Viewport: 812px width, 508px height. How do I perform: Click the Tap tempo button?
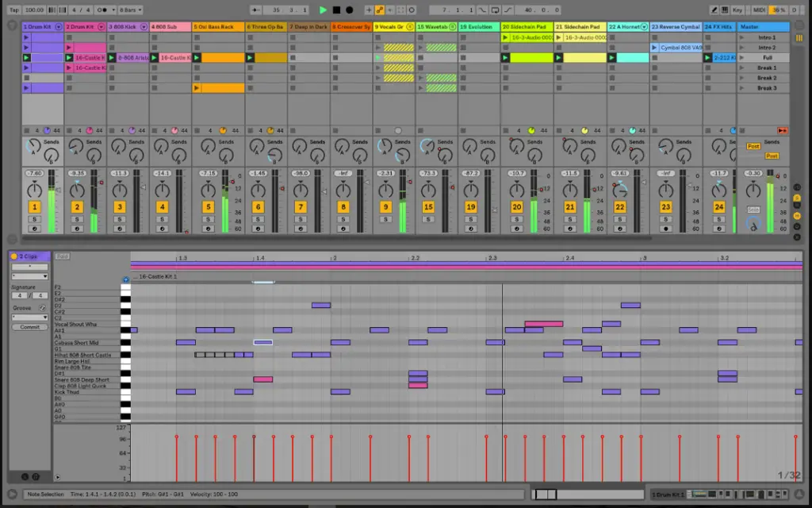(x=14, y=10)
